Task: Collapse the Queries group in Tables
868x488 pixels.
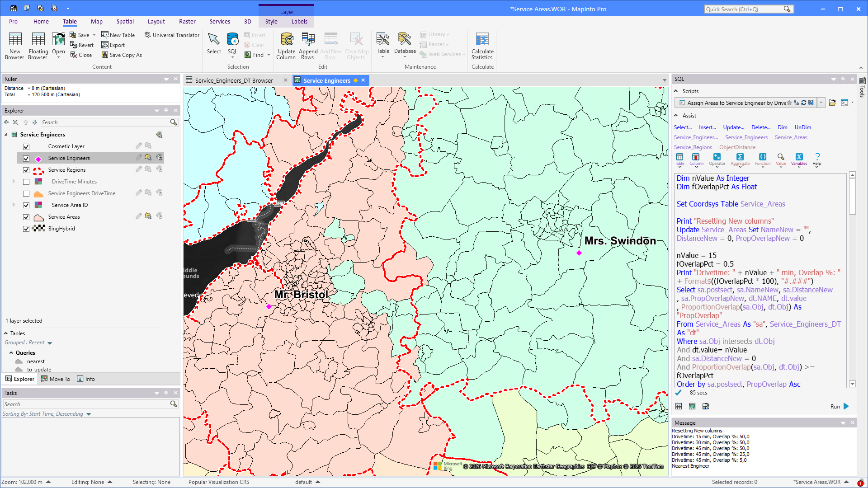Action: pos(11,353)
